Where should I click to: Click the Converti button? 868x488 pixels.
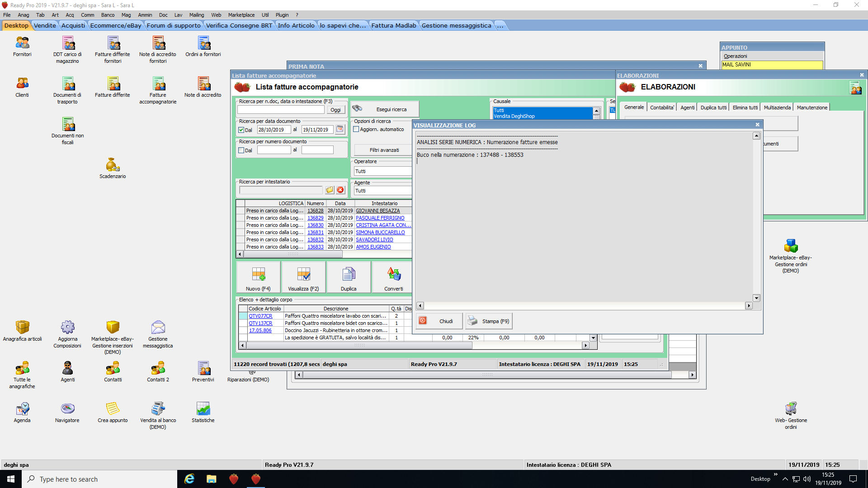[392, 277]
